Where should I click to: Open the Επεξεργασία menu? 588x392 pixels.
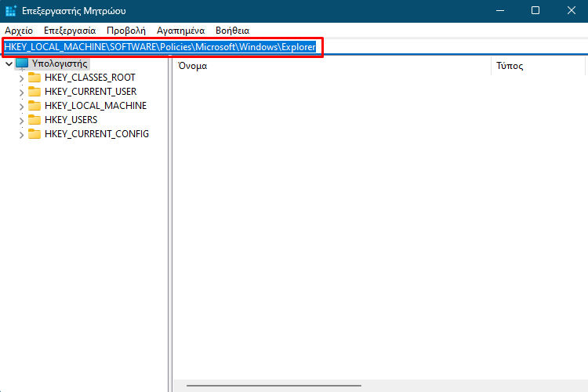tap(70, 31)
